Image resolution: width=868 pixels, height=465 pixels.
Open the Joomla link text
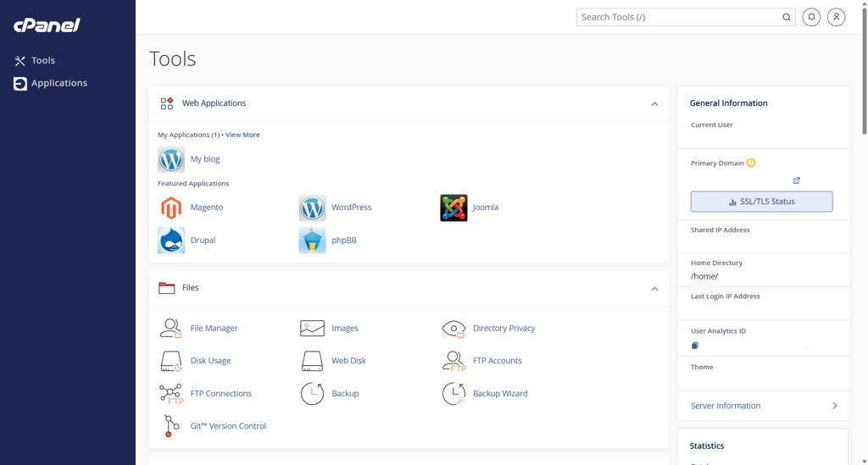click(x=486, y=208)
